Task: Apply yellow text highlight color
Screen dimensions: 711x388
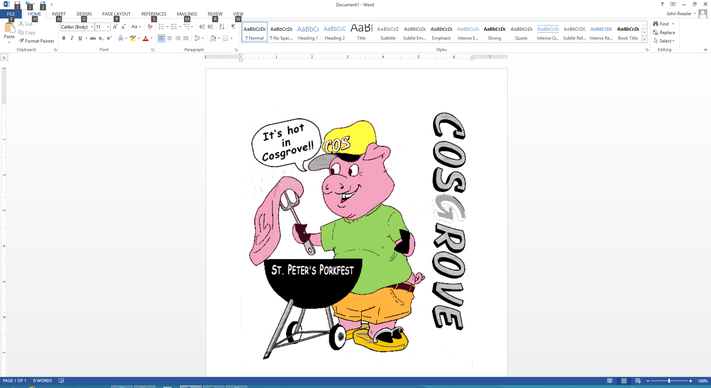Action: point(132,39)
